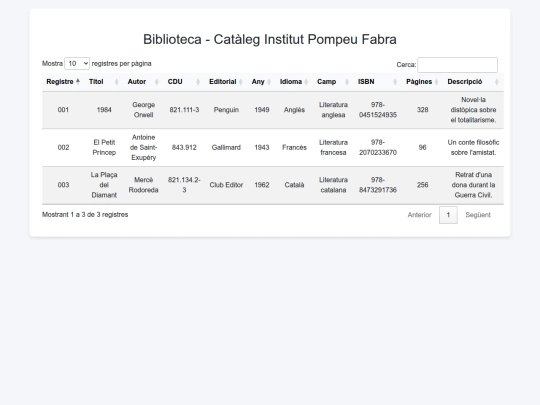Screen dimensions: 540x405
Task: Click CDU value 821.134.2-3
Action: click(184, 185)
